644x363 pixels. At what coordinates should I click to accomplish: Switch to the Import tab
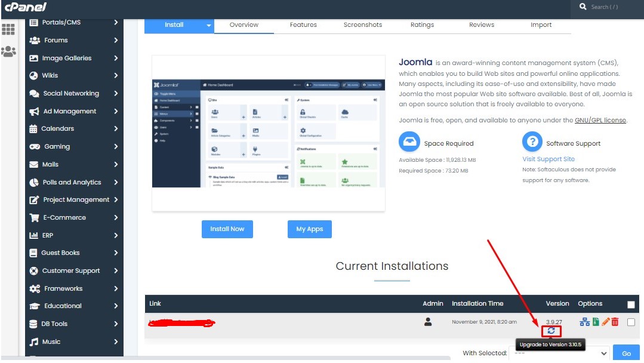pos(541,25)
